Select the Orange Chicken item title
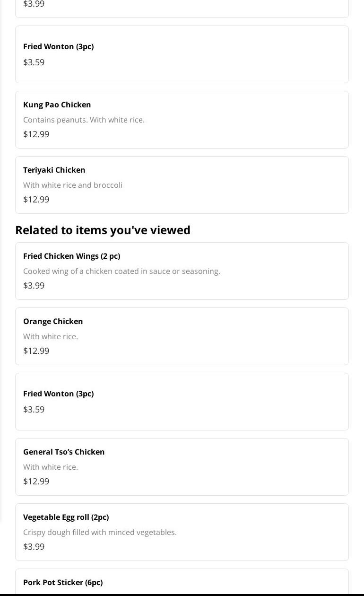The image size is (364, 596). click(53, 321)
